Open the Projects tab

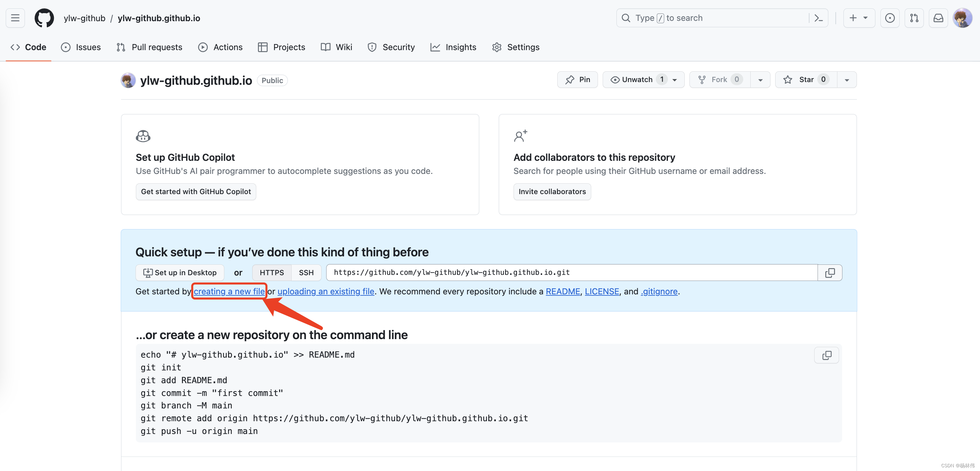click(x=281, y=47)
